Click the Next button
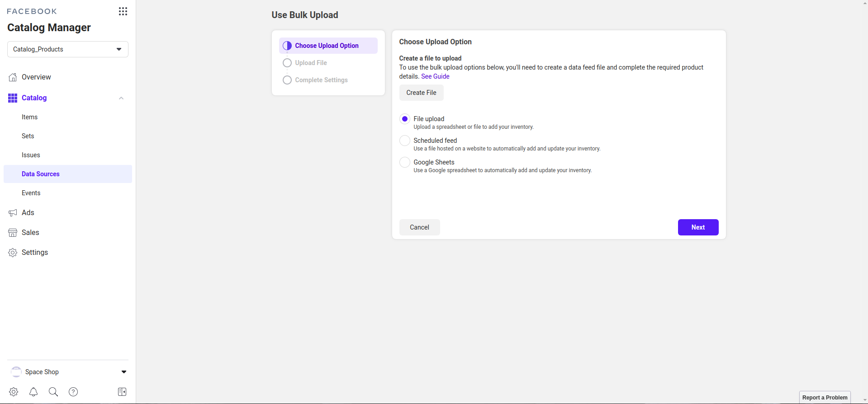The width and height of the screenshot is (868, 404). 698,227
